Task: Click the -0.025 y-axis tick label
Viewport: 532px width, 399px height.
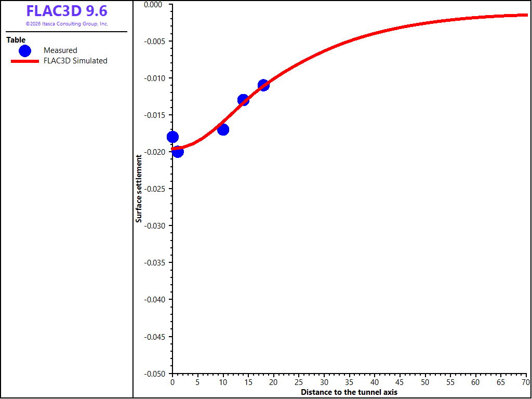Action: pos(157,189)
